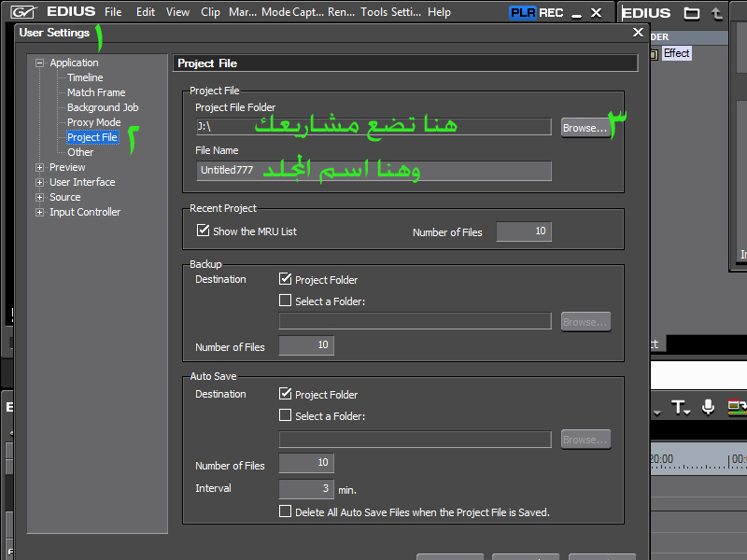Open the File menu
This screenshot has width=747, height=560.
coord(113,12)
